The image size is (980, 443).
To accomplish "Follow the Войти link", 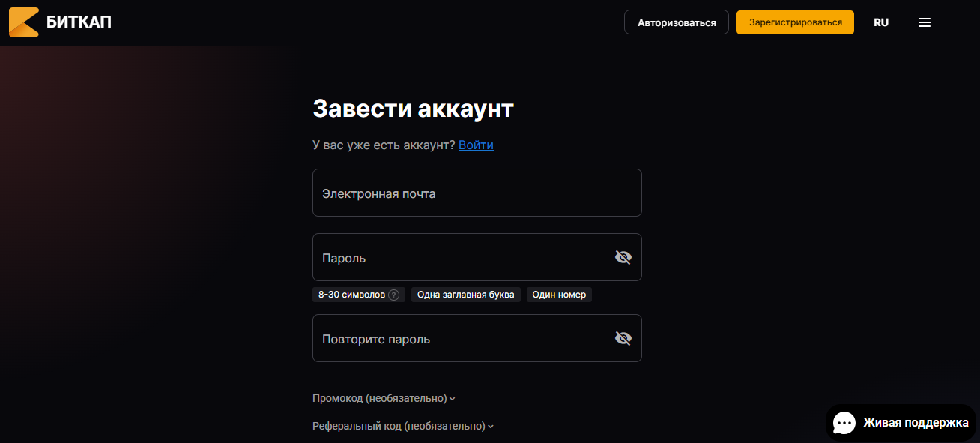I will [x=476, y=145].
